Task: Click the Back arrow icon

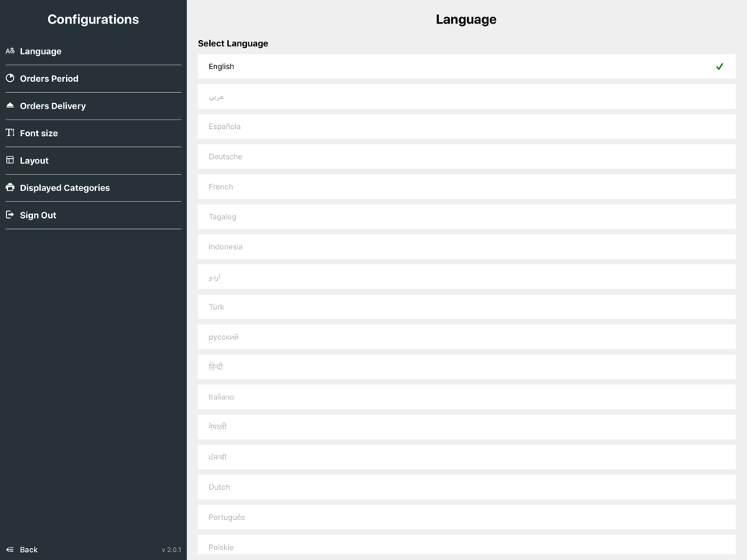Action: tap(10, 550)
